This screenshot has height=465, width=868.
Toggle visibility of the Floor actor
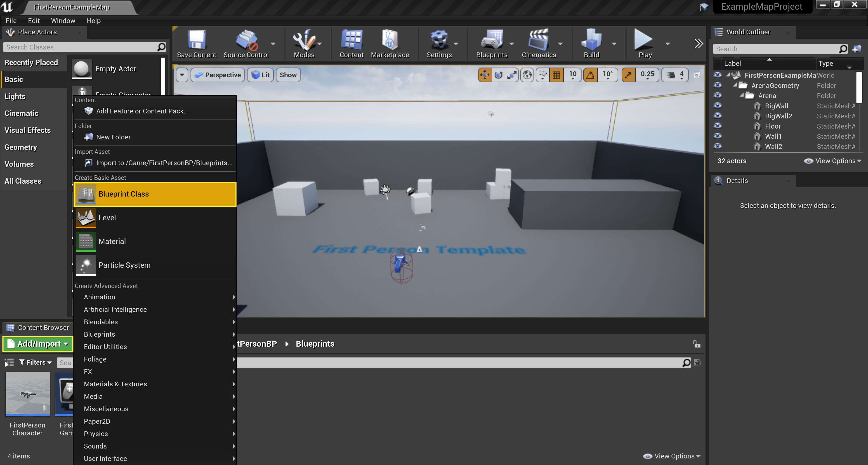coord(718,126)
